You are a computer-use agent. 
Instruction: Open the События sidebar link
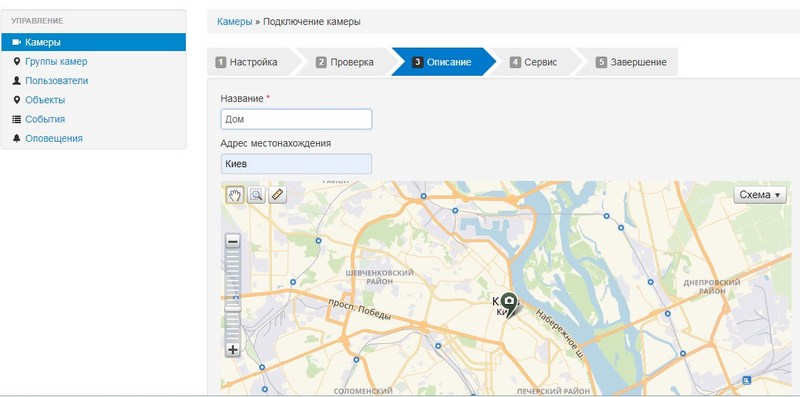[x=45, y=119]
